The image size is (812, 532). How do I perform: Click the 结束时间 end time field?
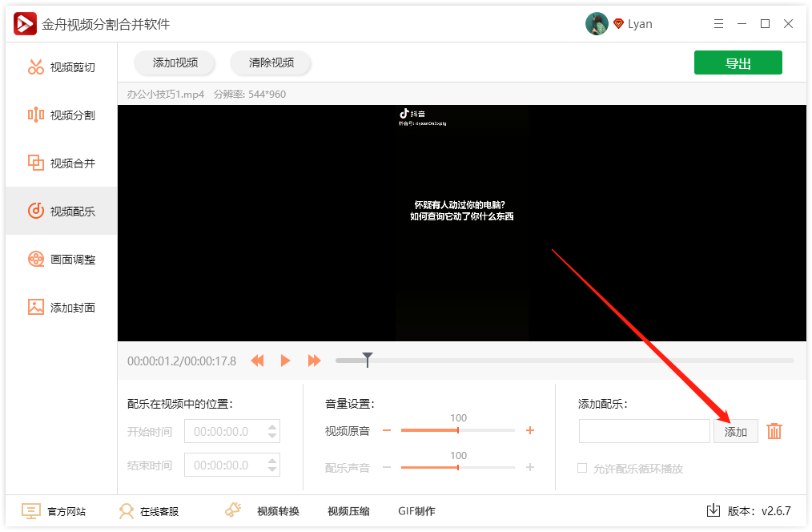point(232,465)
